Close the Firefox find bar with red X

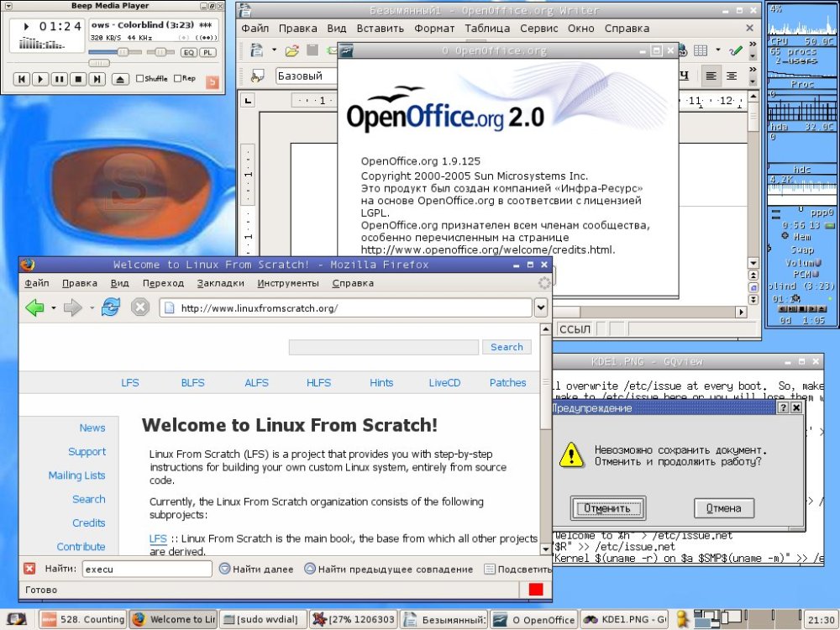(29, 569)
